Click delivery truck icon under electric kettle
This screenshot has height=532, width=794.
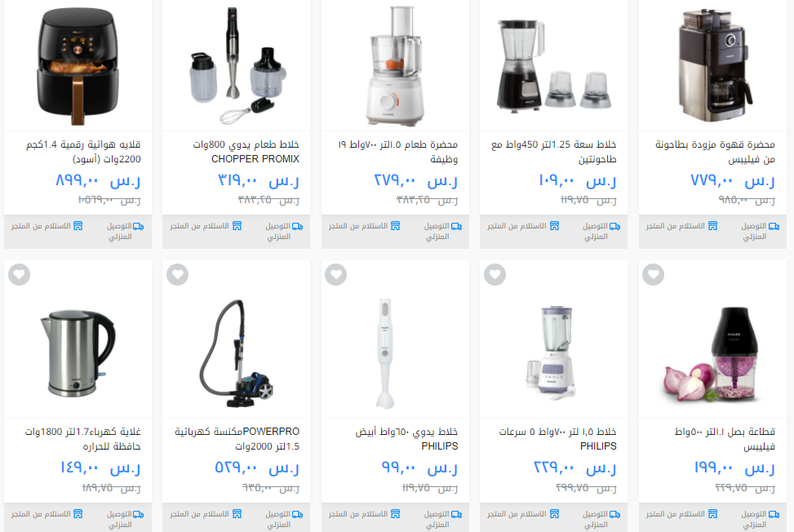138,514
